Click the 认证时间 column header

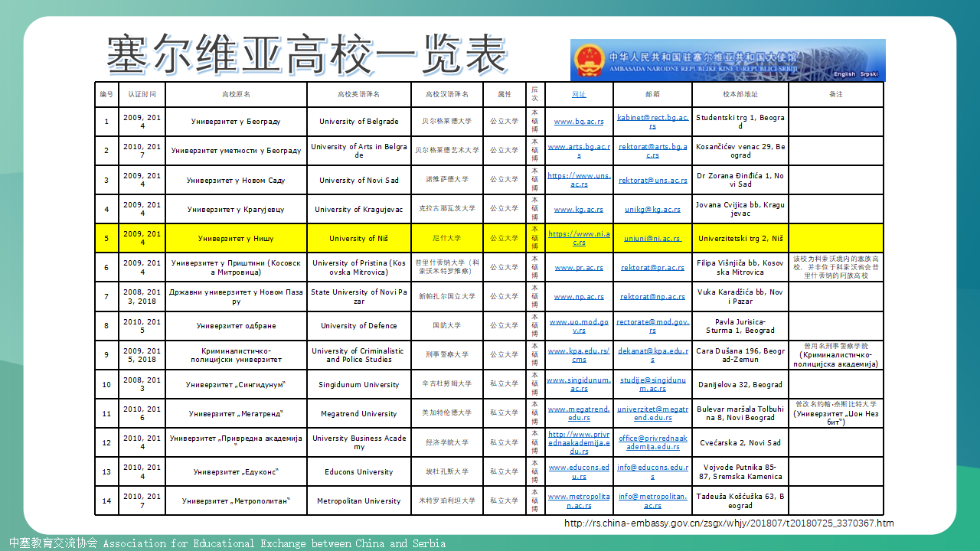point(142,94)
